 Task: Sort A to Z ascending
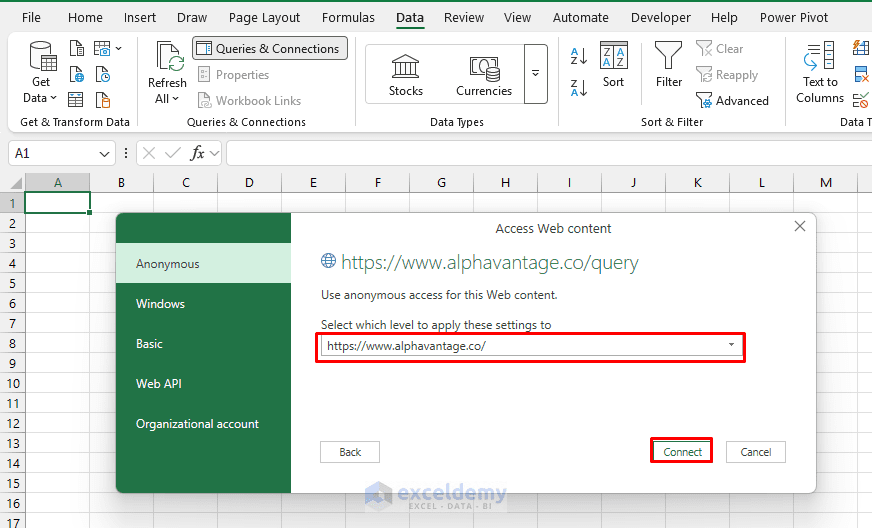tap(578, 56)
